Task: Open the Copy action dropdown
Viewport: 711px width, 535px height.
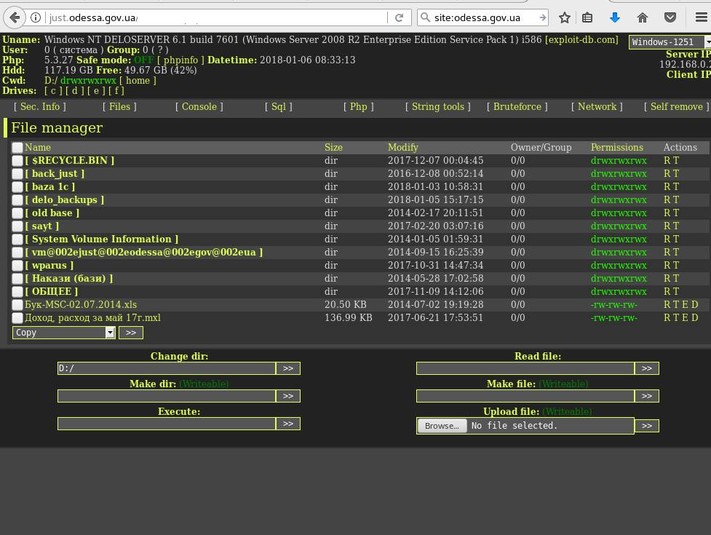Action: (x=64, y=332)
